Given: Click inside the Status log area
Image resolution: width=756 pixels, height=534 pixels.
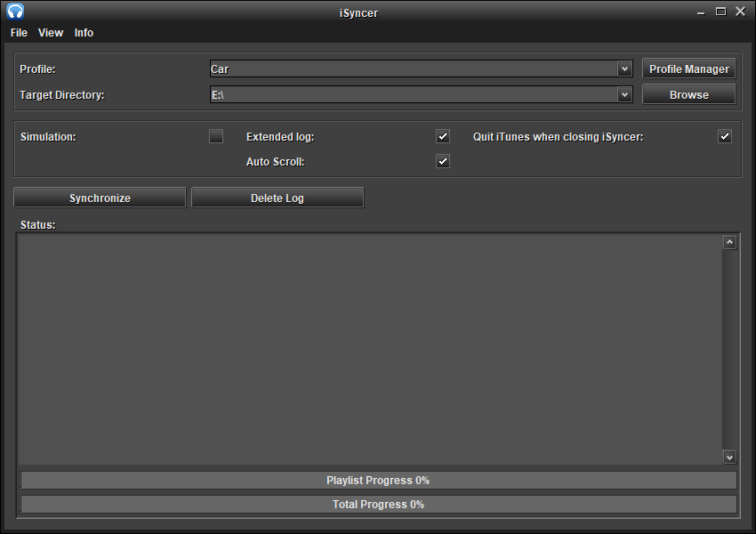Looking at the screenshot, I should [370, 350].
